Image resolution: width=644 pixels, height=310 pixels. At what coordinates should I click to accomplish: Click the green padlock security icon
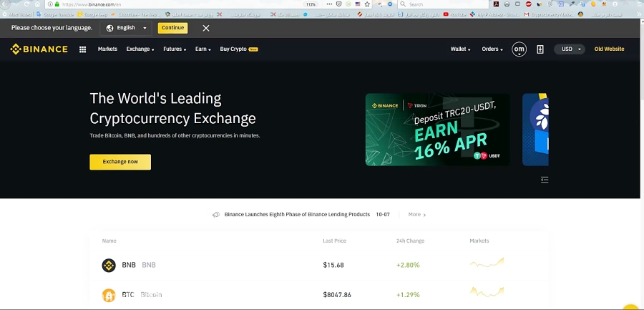pyautogui.click(x=57, y=4)
